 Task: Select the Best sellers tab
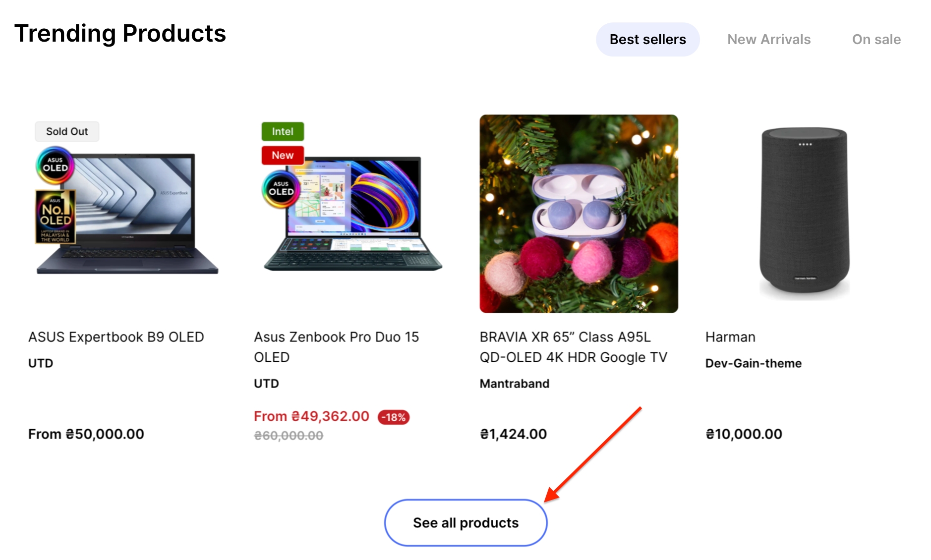pos(647,40)
